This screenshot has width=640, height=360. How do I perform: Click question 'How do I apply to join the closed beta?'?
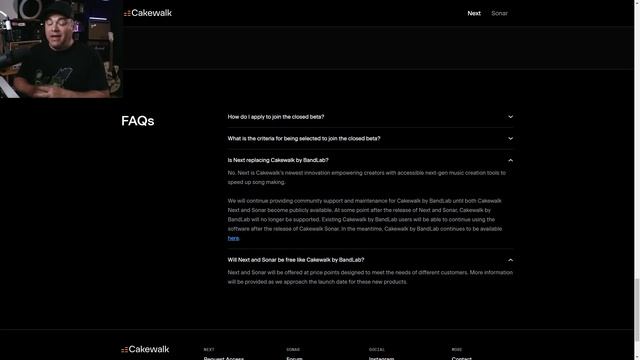pos(276,117)
